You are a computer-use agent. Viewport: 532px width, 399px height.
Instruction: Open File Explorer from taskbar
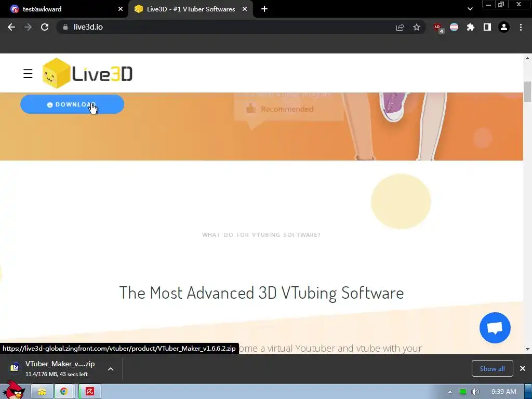42,392
